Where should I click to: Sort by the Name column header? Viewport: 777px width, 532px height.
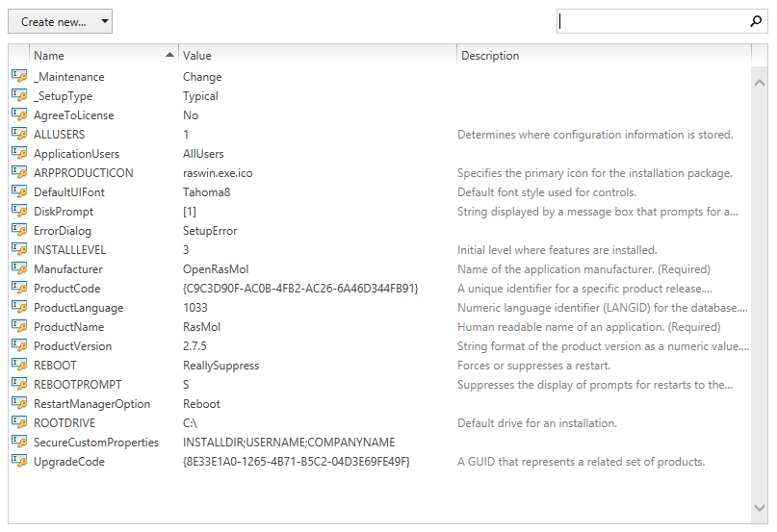pos(96,56)
